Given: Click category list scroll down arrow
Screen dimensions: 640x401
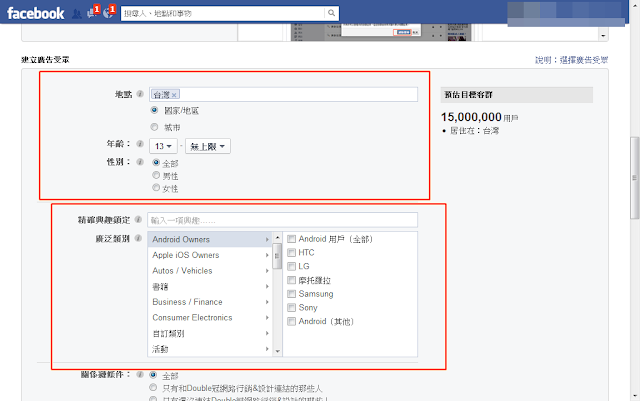Looking at the screenshot, I should 278,351.
